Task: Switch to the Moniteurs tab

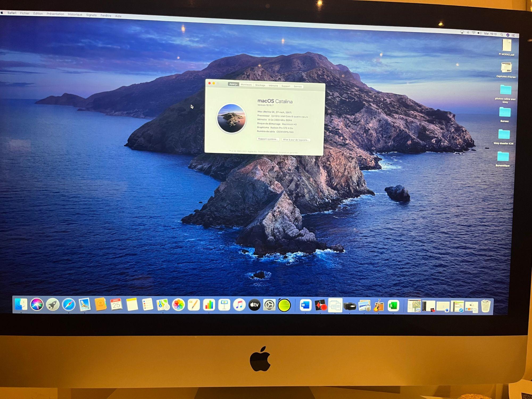Action: pos(246,85)
